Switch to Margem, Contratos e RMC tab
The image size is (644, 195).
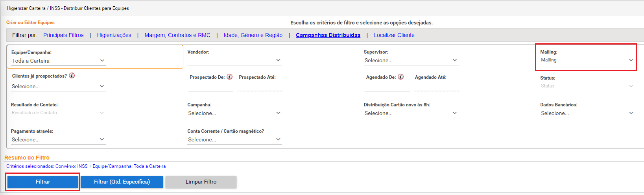coord(177,35)
